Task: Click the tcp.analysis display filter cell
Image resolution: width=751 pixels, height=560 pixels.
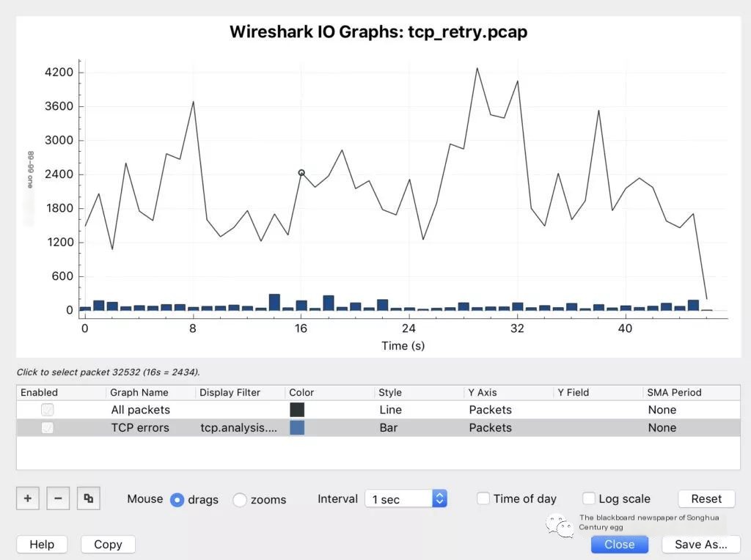Action: click(238, 427)
